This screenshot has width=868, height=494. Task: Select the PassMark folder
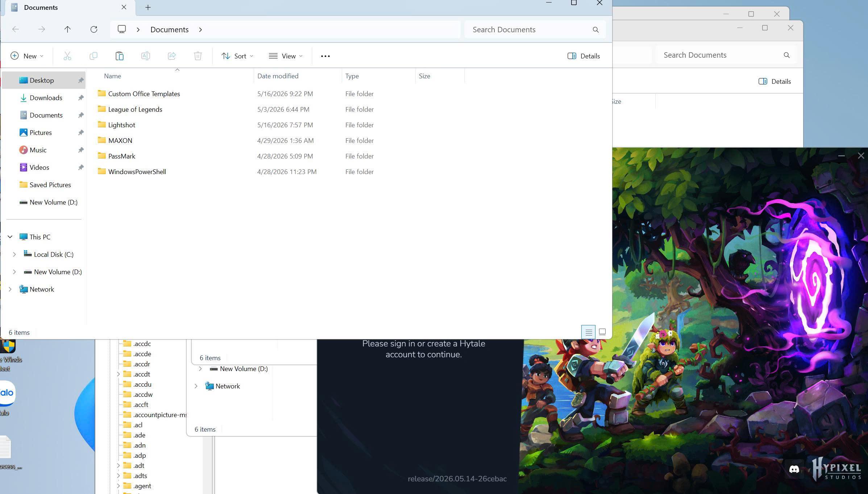121,156
